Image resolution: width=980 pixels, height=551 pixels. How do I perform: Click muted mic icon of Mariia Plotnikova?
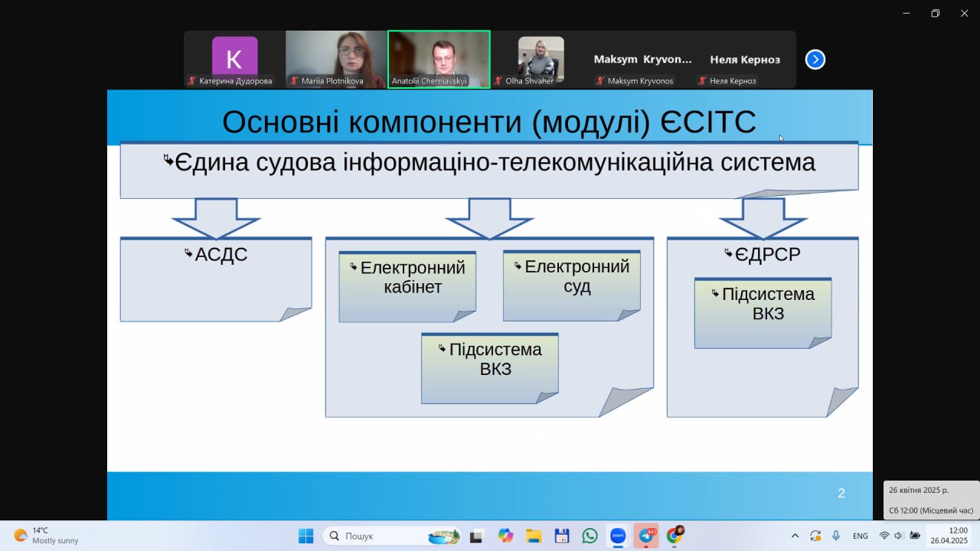click(x=294, y=80)
